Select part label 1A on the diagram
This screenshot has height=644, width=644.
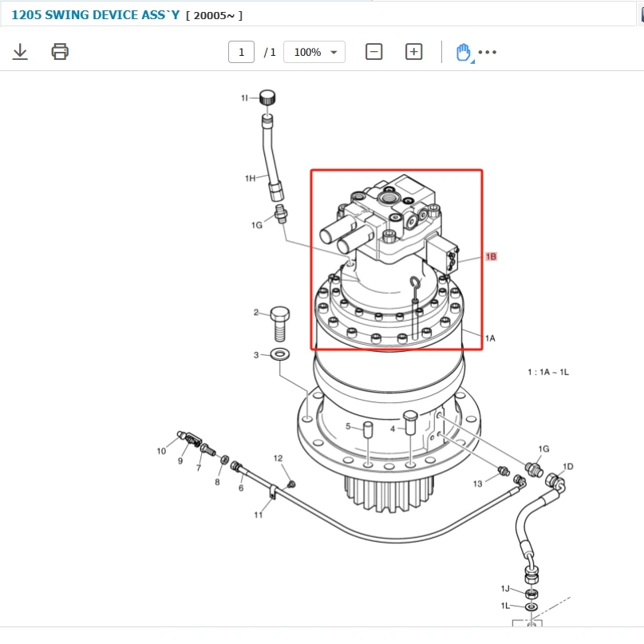click(490, 338)
